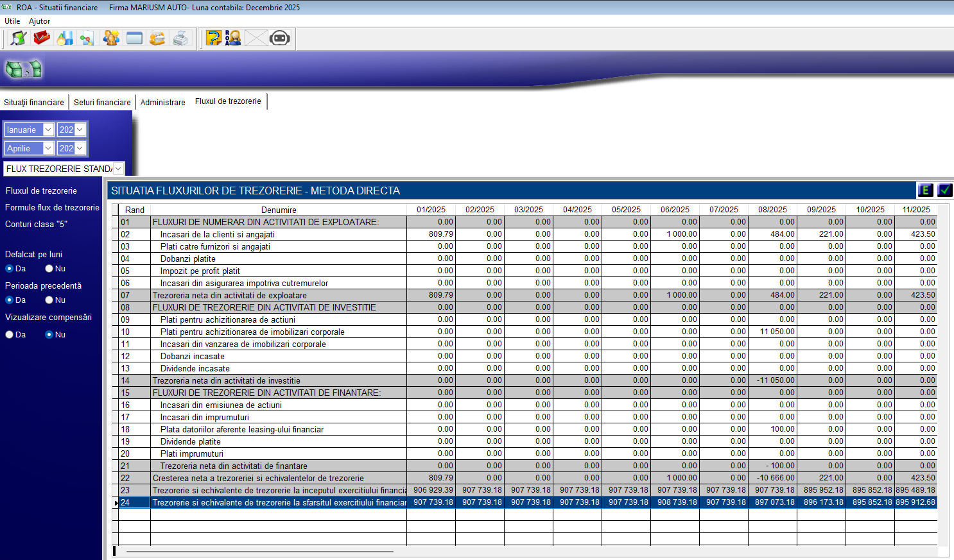This screenshot has width=954, height=560.
Task: Click the green checkmark icon above table
Action: 944,190
